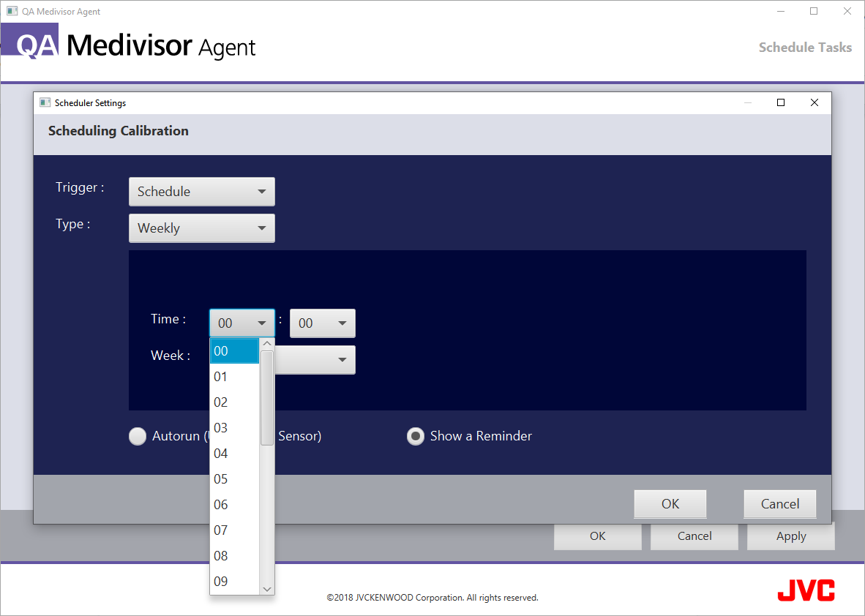Select hour 09 in the list
Viewport: 865px width, 616px height.
234,582
